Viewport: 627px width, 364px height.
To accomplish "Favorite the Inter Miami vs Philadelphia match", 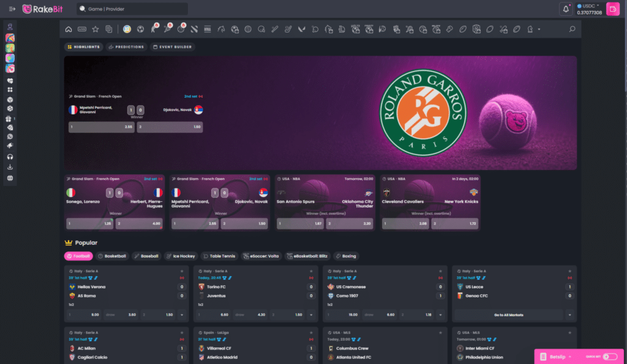I will pos(570,332).
